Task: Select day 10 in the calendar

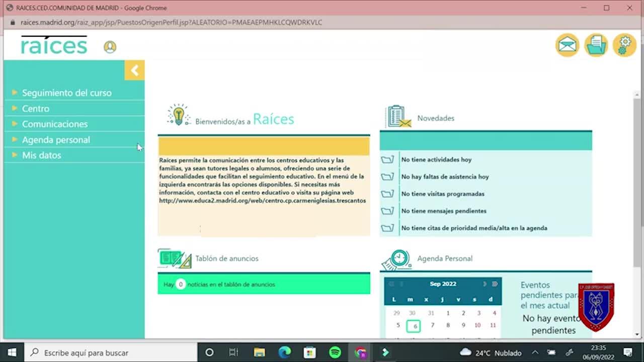Action: (x=477, y=325)
